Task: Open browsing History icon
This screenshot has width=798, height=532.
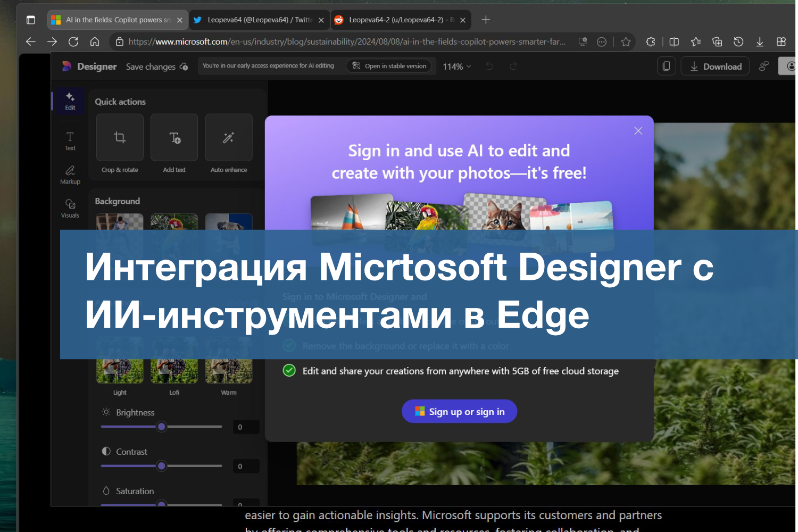Action: pos(738,41)
